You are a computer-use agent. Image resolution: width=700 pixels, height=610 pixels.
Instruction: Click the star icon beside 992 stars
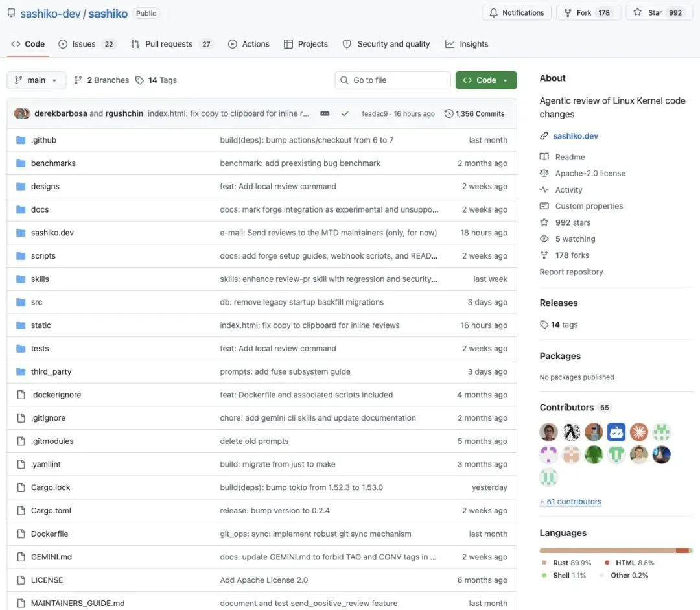(544, 222)
